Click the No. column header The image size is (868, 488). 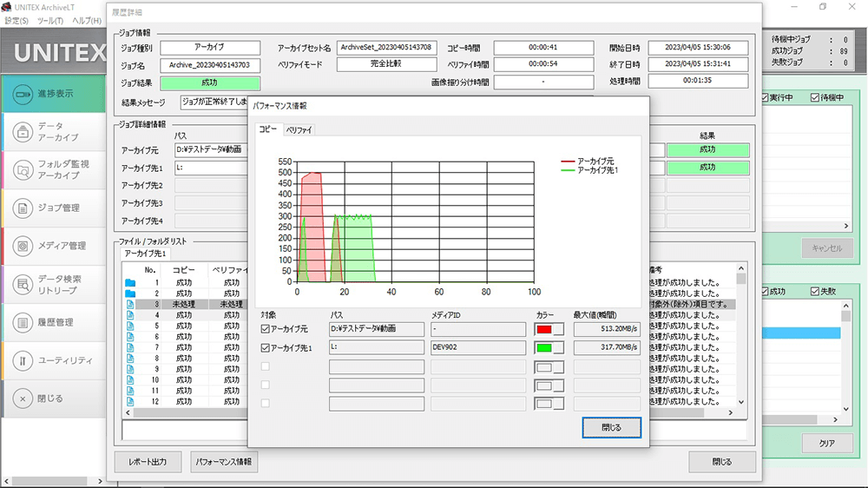pyautogui.click(x=148, y=270)
